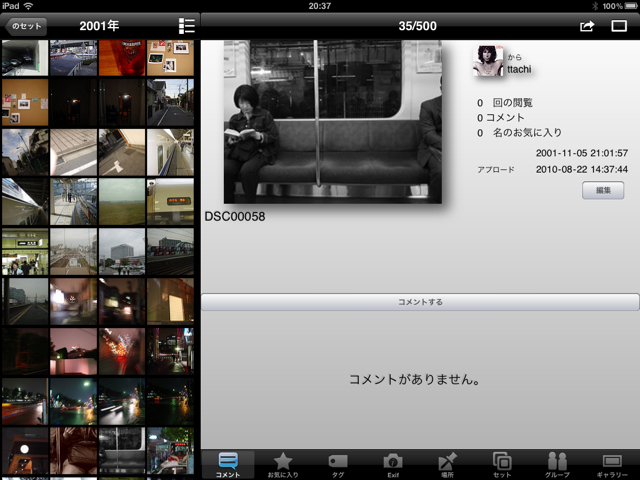Switch thumbnail list view layout icon
The height and width of the screenshot is (480, 640).
[x=186, y=26]
